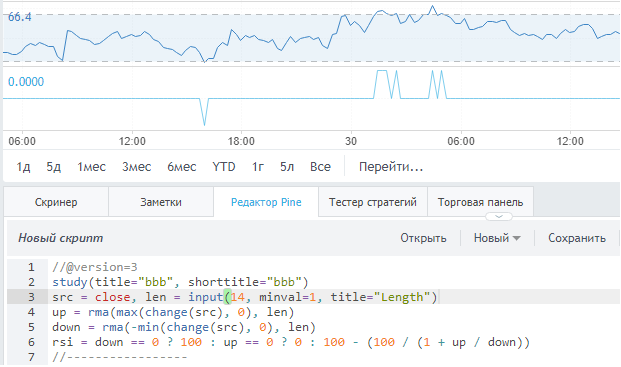
Task: Select the 1мес time range
Action: 91,167
